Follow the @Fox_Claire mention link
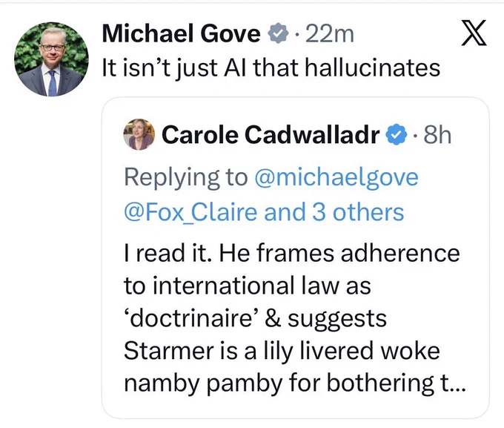Screen dimensions: 504x428 [190, 213]
